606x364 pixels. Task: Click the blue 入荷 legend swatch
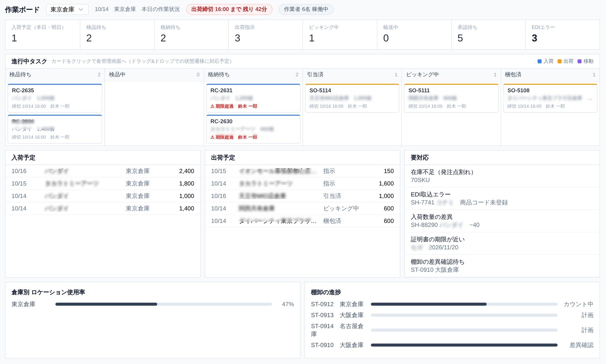[x=539, y=61]
